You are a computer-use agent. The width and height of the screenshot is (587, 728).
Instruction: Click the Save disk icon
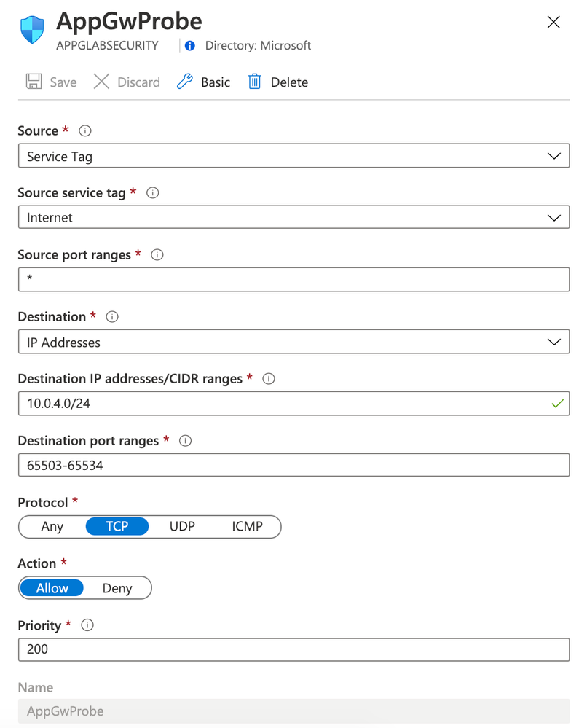click(x=34, y=82)
